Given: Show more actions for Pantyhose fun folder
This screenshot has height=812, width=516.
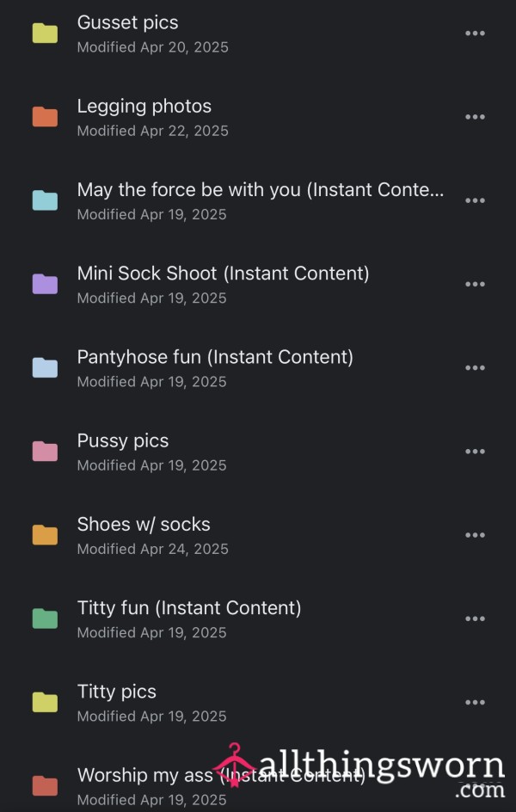Looking at the screenshot, I should point(475,368).
